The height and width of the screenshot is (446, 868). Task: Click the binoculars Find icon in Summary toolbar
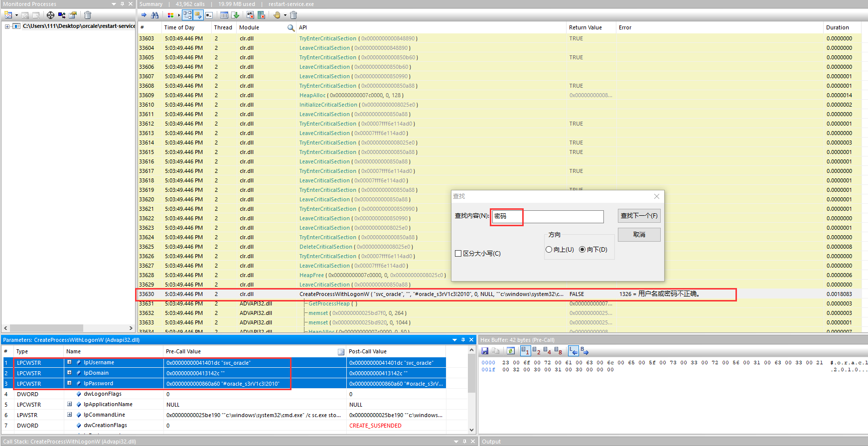[x=154, y=15]
